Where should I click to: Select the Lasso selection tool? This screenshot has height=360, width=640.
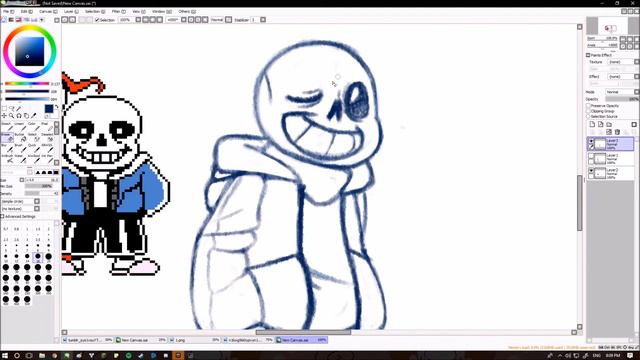[x=11, y=109]
